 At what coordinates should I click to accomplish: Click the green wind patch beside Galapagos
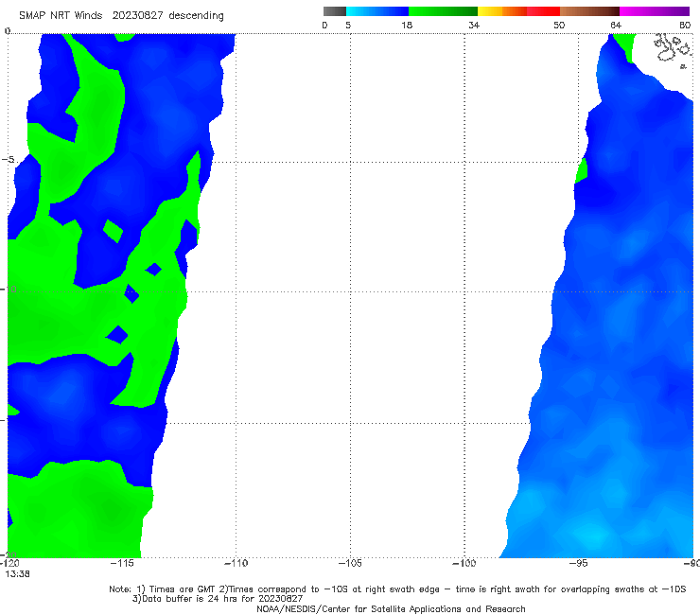click(x=625, y=47)
